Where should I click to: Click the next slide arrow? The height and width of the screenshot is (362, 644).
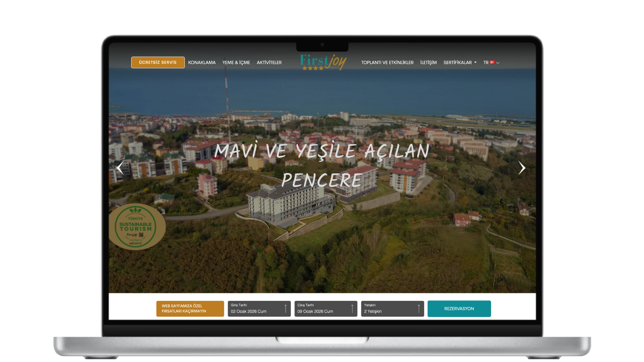[522, 168]
